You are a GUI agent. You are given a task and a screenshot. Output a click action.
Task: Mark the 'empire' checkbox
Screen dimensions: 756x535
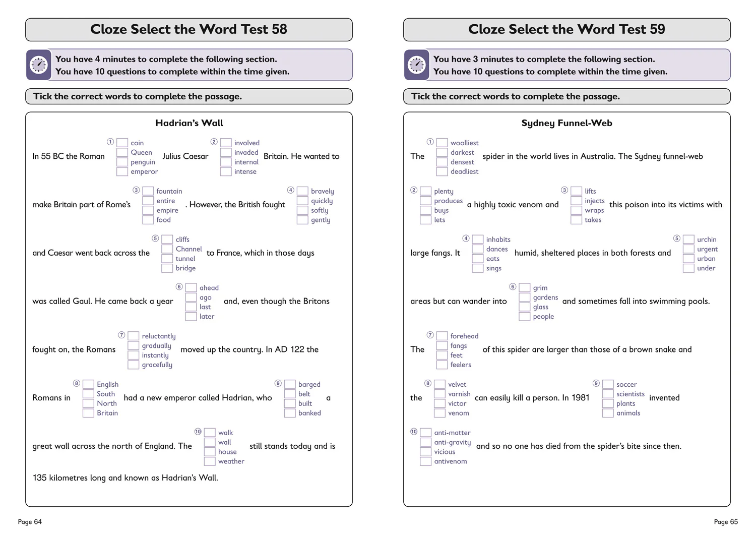[148, 211]
